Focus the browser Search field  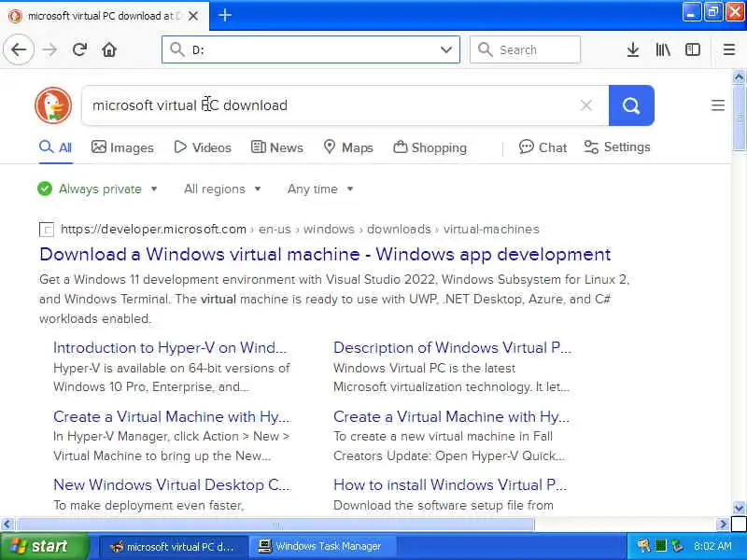pos(525,49)
